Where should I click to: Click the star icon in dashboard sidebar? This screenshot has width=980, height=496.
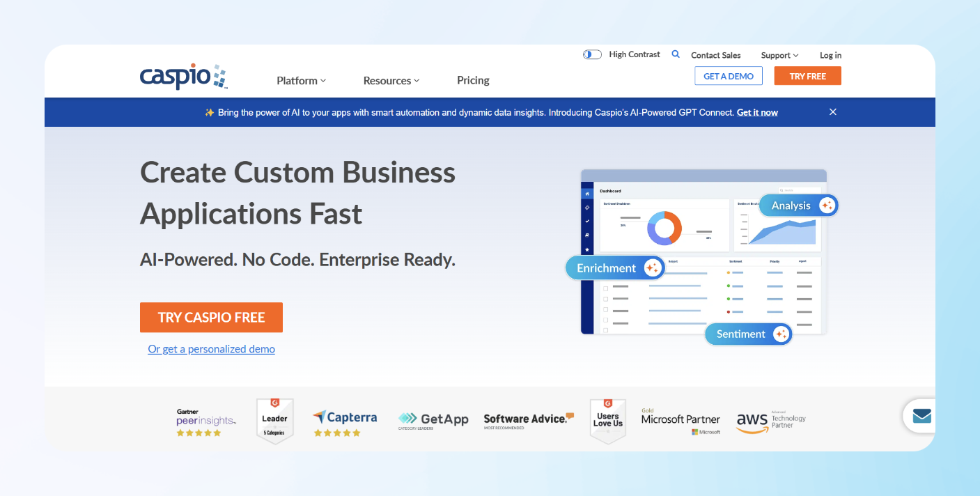point(587,249)
